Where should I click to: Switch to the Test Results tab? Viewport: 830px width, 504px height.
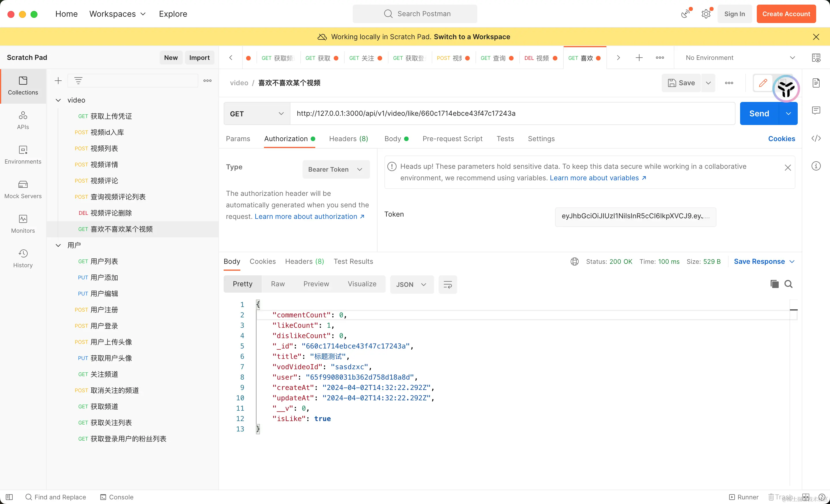[353, 261]
